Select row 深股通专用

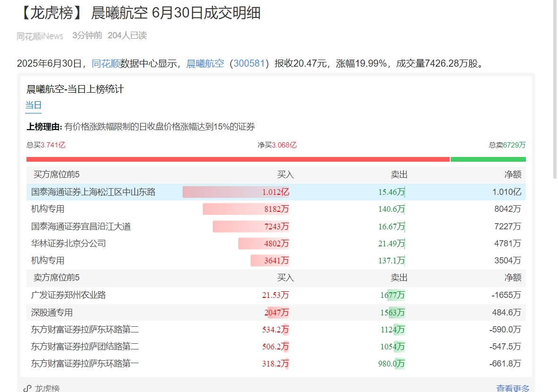click(276, 313)
